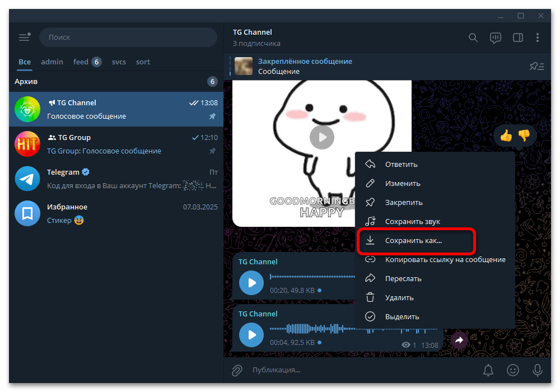Select the sort folder tab
The width and height of the screenshot is (560, 392).
(x=143, y=62)
